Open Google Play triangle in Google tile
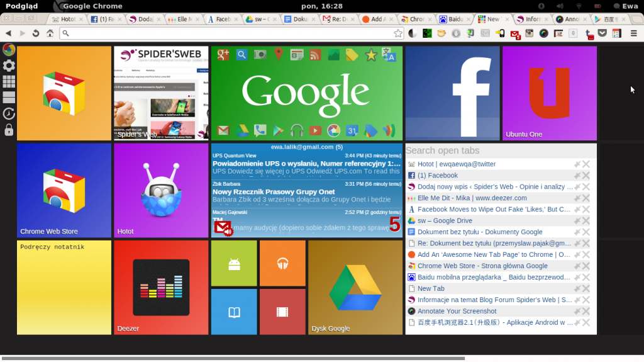Screen dimensions: 644x362 tap(278, 131)
